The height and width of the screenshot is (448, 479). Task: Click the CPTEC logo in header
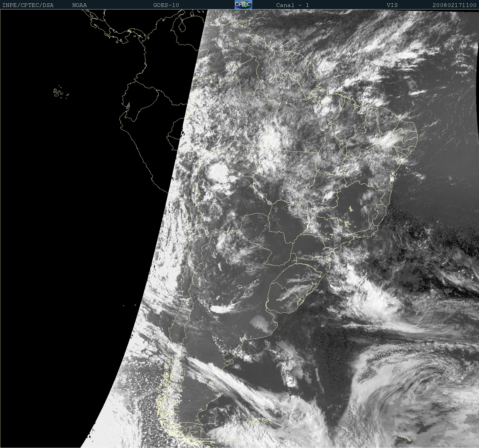[x=243, y=5]
